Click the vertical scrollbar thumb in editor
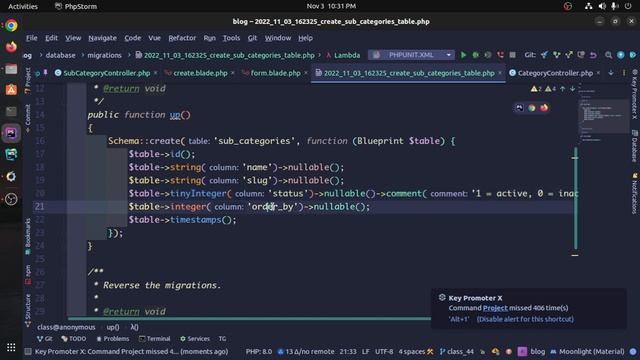This screenshot has width=640, height=360. click(575, 199)
